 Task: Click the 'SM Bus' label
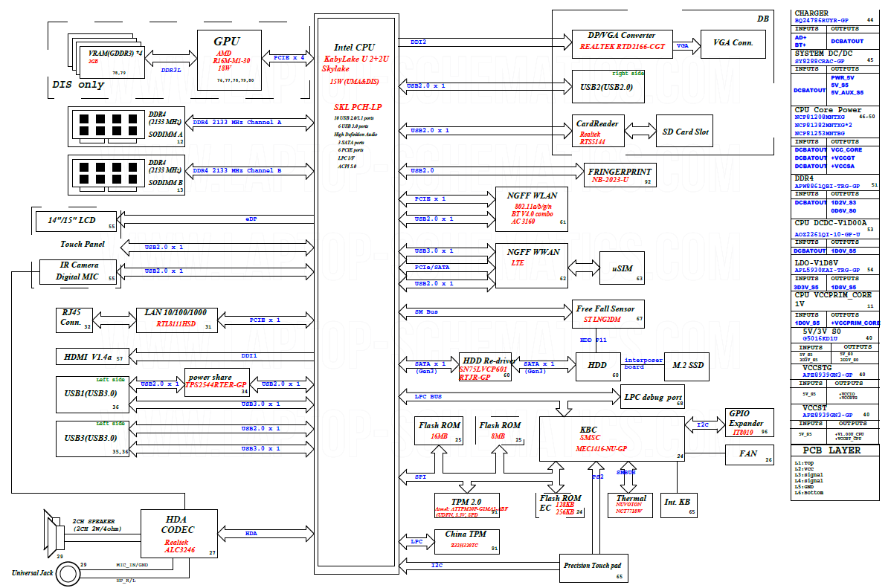[x=426, y=312]
